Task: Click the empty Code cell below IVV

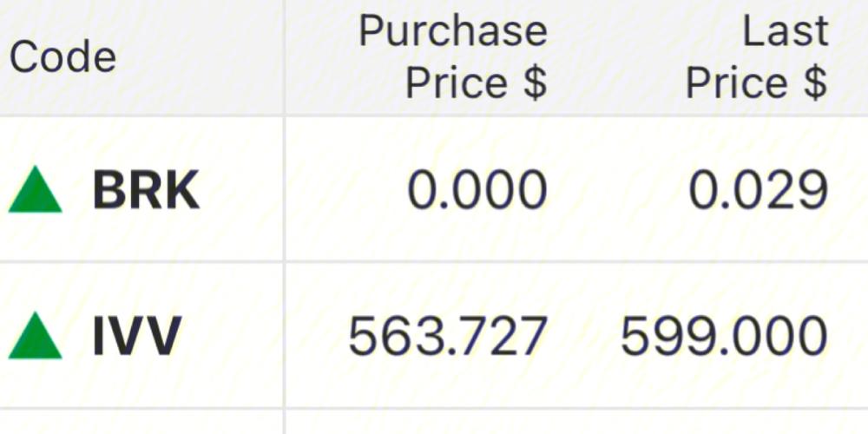Action: click(x=141, y=423)
